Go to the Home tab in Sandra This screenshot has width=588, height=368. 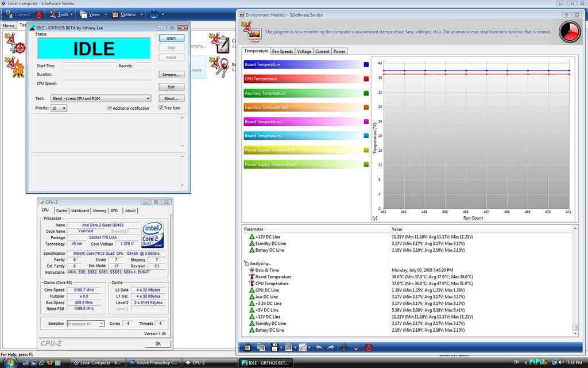[x=9, y=25]
